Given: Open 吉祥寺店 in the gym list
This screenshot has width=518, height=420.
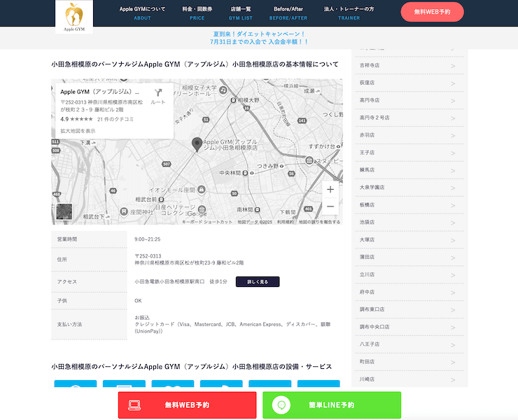Looking at the screenshot, I should [409, 65].
